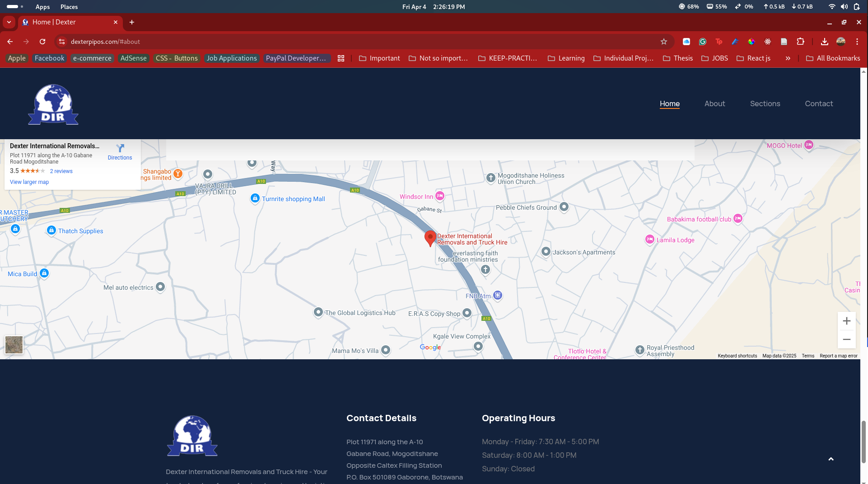The width and height of the screenshot is (868, 484).
Task: Click the address bar URL field
Action: point(316,42)
